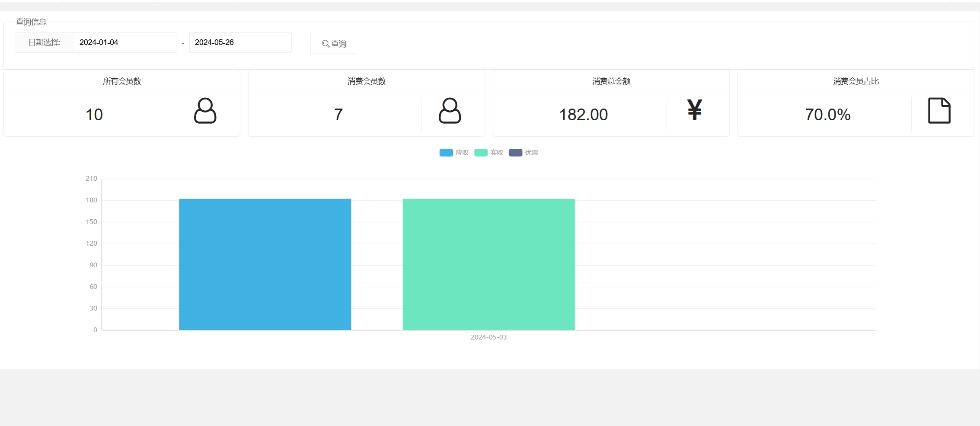980x426 pixels.
Task: Toggle the 优惠 legend series
Action: click(x=524, y=153)
